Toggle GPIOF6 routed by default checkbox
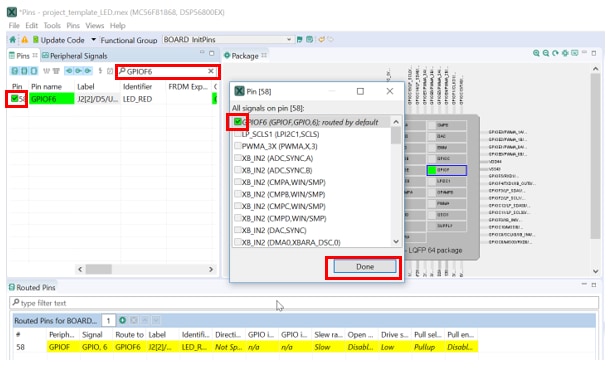The width and height of the screenshot is (610, 370). tap(238, 122)
